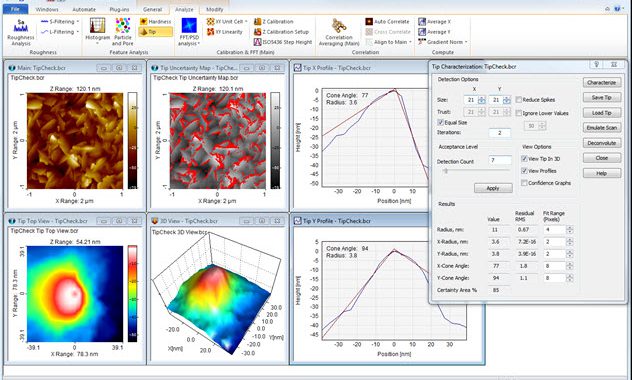Click the Emulate Scan button
This screenshot has width=632, height=380.
602,128
